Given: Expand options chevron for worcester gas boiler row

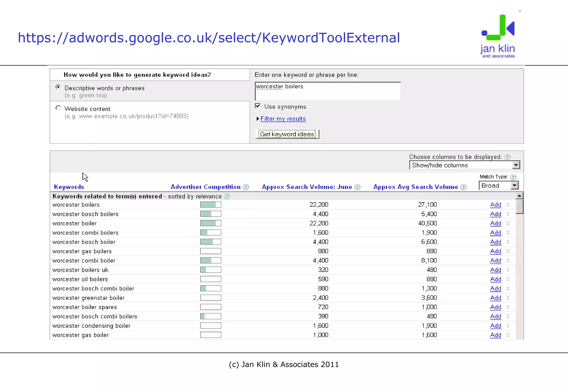Looking at the screenshot, I should click(x=508, y=335).
